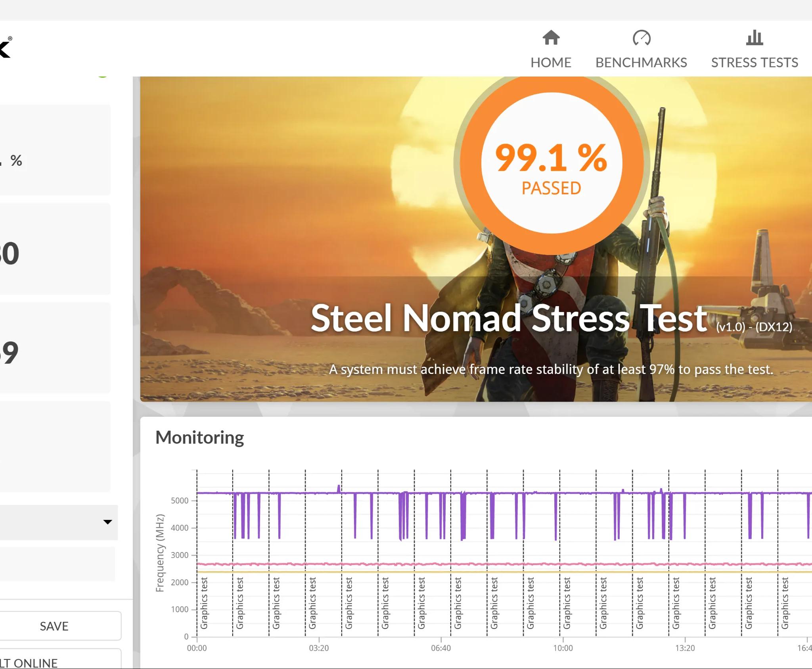Image resolution: width=812 pixels, height=669 pixels.
Task: Go to the HOME section
Action: pos(551,49)
